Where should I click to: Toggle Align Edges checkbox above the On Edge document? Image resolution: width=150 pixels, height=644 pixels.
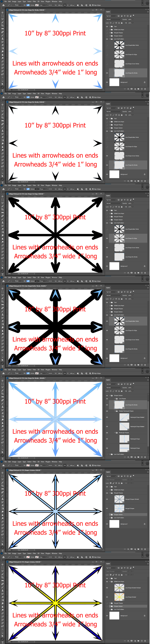point(93,189)
